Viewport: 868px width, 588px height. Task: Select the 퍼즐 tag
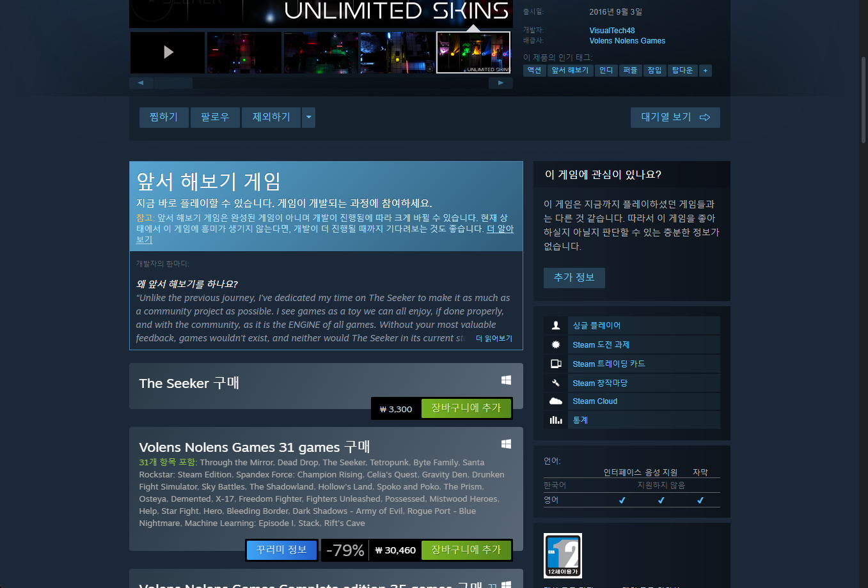tap(631, 70)
